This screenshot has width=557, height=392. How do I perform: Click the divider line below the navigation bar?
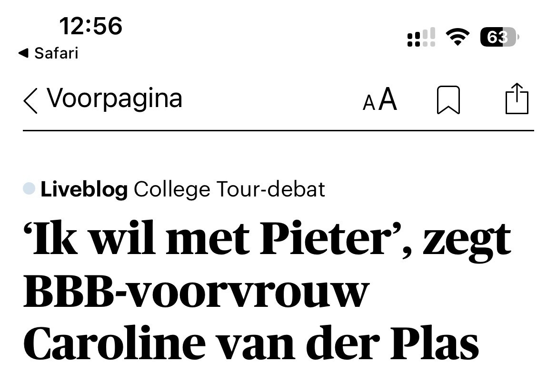[x=278, y=130]
